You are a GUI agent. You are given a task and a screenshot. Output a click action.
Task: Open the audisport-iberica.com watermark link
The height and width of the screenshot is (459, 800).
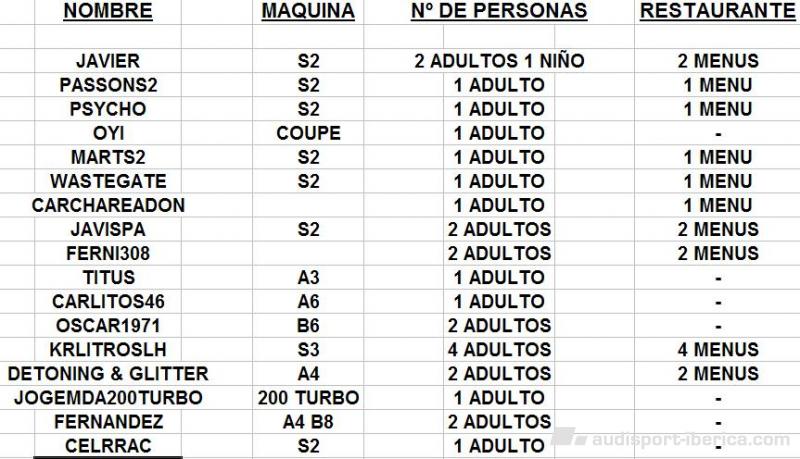point(691,440)
